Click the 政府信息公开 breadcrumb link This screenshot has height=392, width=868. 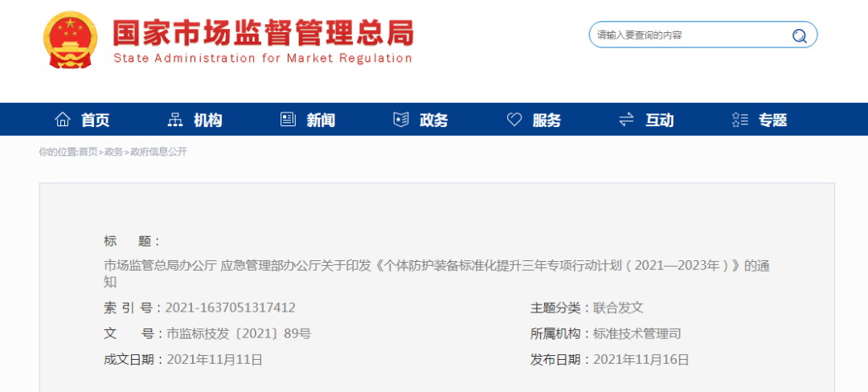(158, 152)
